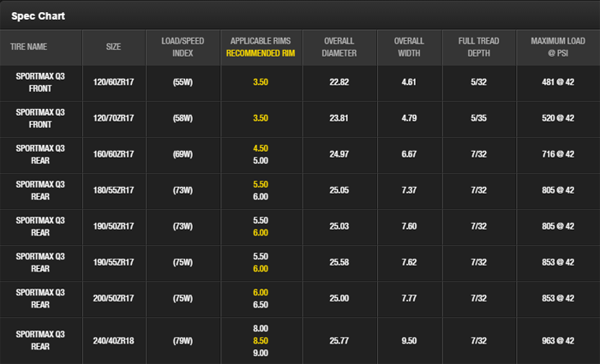Click (73W) in the 180/55ZR17 row
Screen dimensions: 600x364
(x=183, y=190)
